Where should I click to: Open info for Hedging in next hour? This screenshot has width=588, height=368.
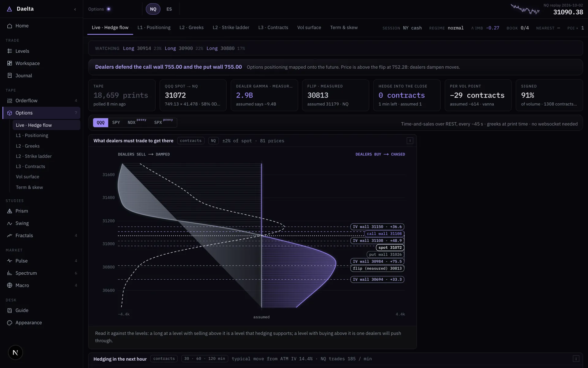click(x=576, y=359)
